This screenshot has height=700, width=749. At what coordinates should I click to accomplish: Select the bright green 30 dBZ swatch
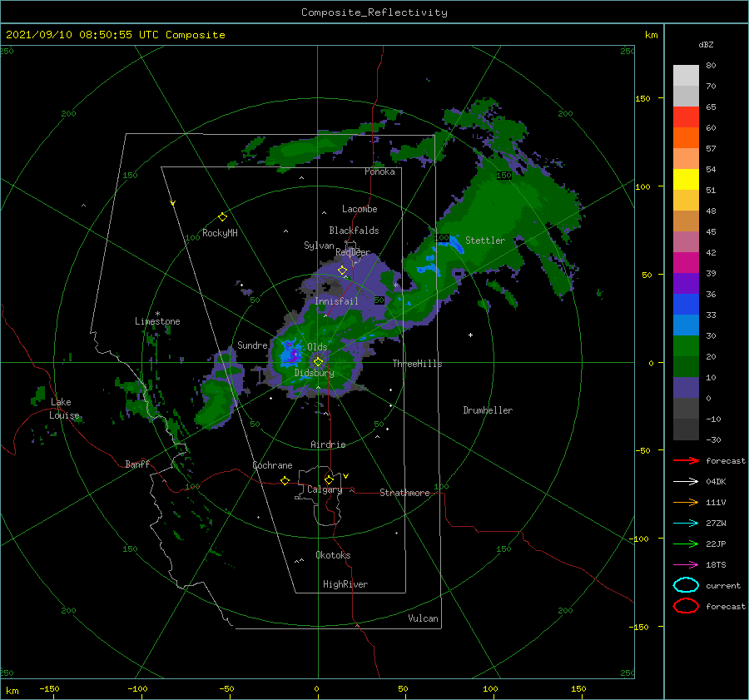click(686, 345)
